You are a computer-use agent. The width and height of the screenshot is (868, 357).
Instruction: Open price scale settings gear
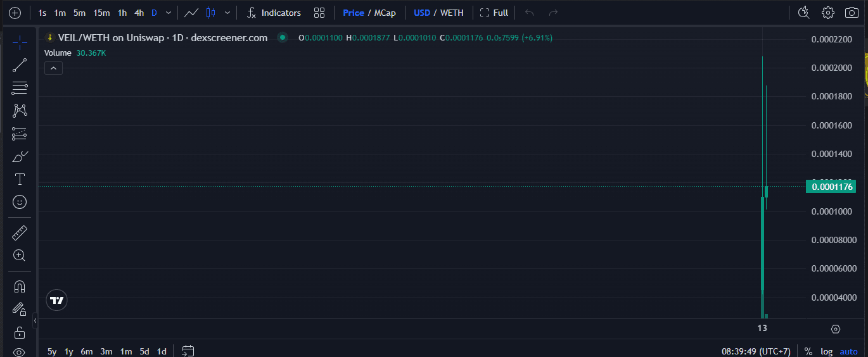coord(836,329)
